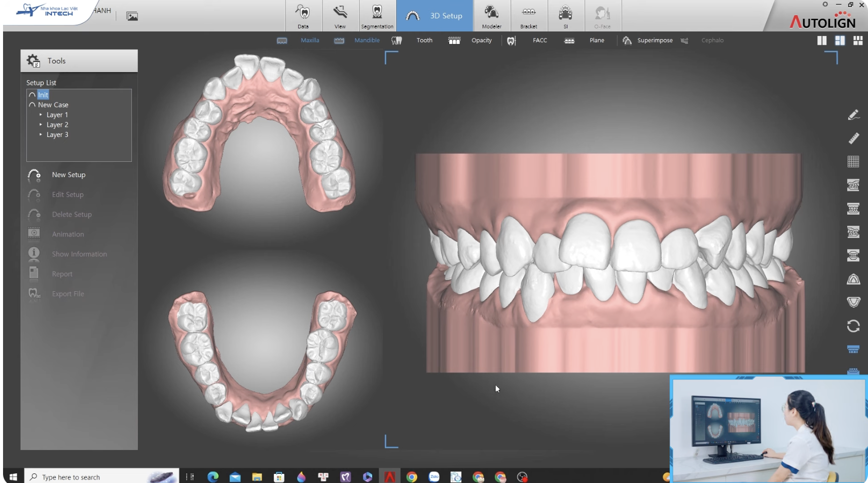Adjust Opacity in the view toolbar

click(x=481, y=41)
